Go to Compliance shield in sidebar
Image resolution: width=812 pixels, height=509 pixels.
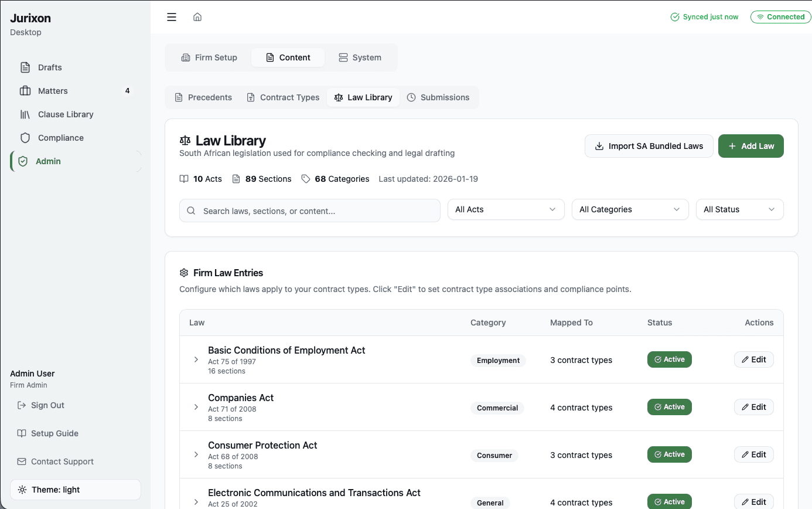tap(25, 138)
